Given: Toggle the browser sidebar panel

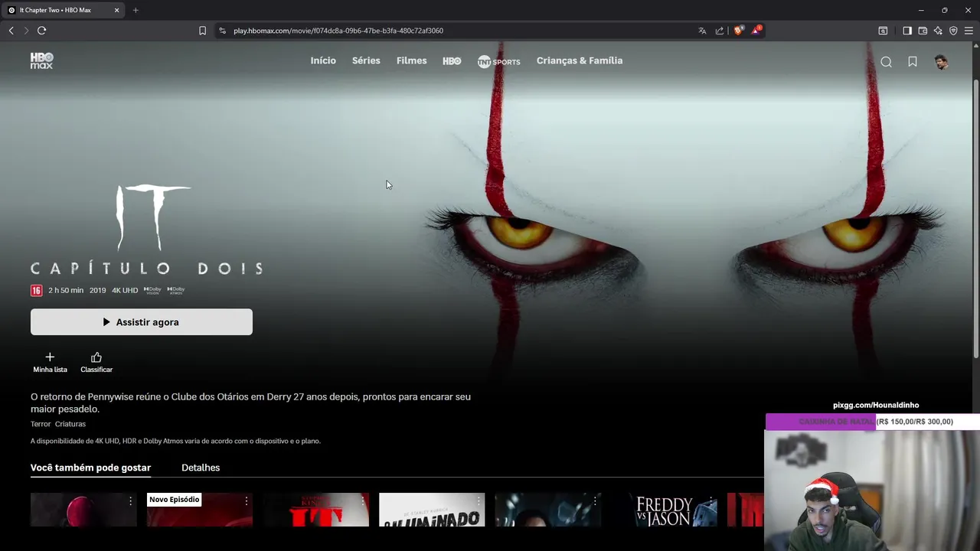Looking at the screenshot, I should [x=907, y=31].
